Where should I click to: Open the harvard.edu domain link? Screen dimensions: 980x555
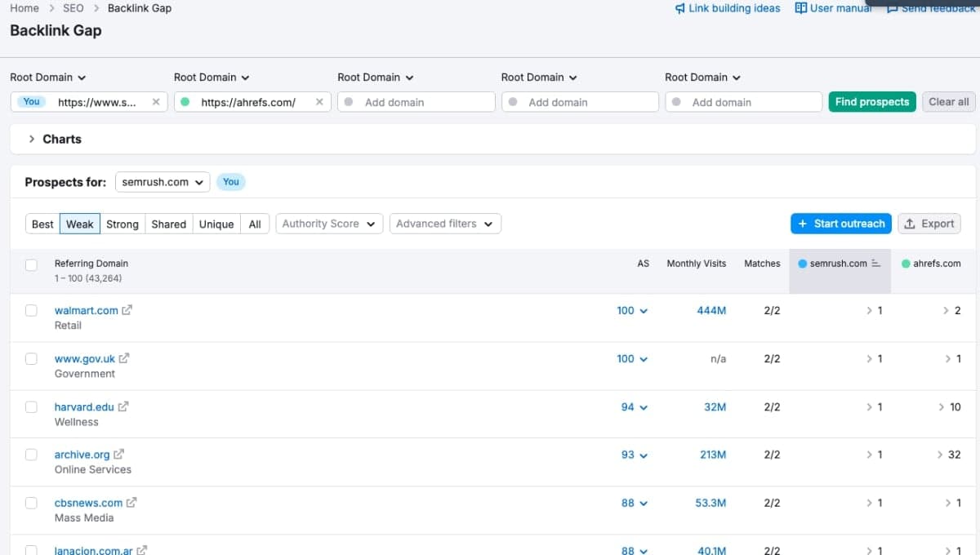tap(84, 406)
